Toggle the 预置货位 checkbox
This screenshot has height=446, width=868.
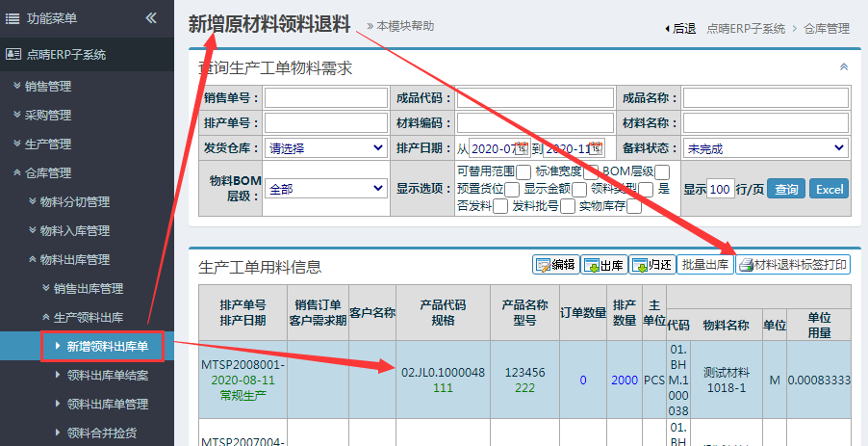click(512, 190)
